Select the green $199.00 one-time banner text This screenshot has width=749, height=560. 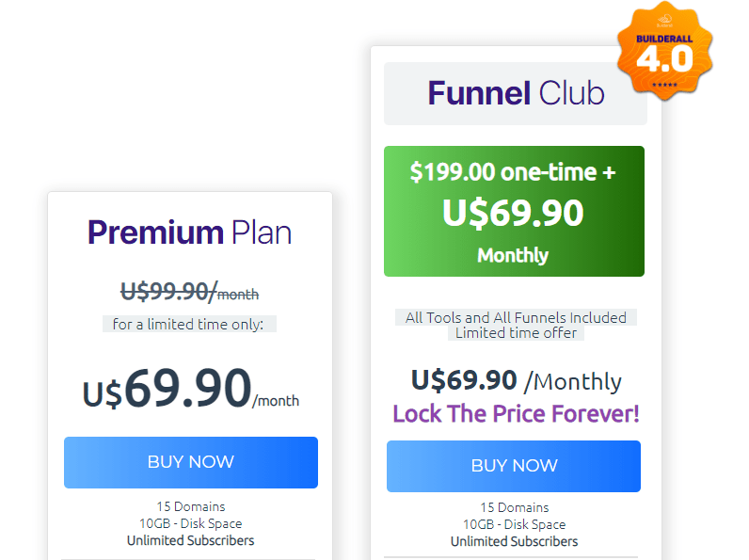click(x=514, y=172)
